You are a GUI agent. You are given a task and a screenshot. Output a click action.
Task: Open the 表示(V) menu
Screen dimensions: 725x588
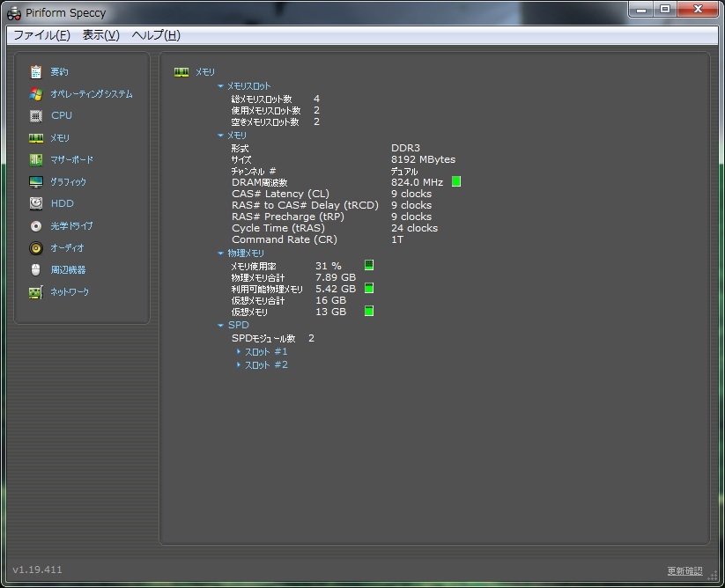tap(100, 35)
